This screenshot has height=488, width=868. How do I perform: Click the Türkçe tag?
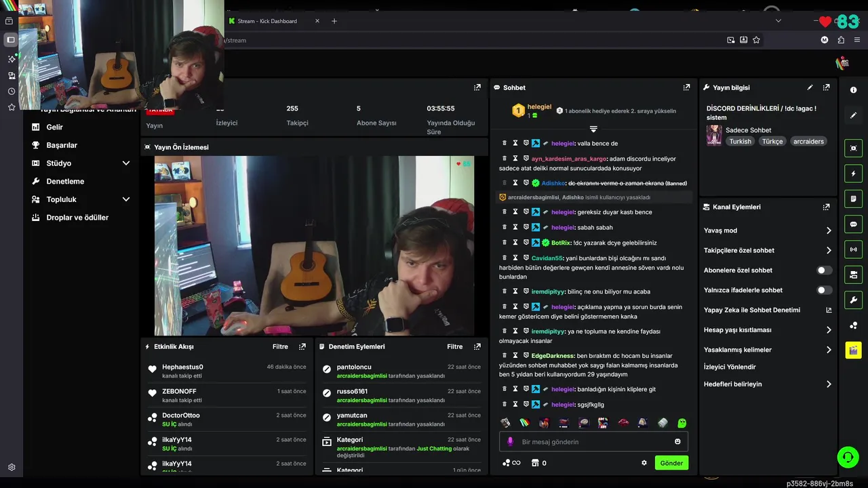[x=772, y=142]
